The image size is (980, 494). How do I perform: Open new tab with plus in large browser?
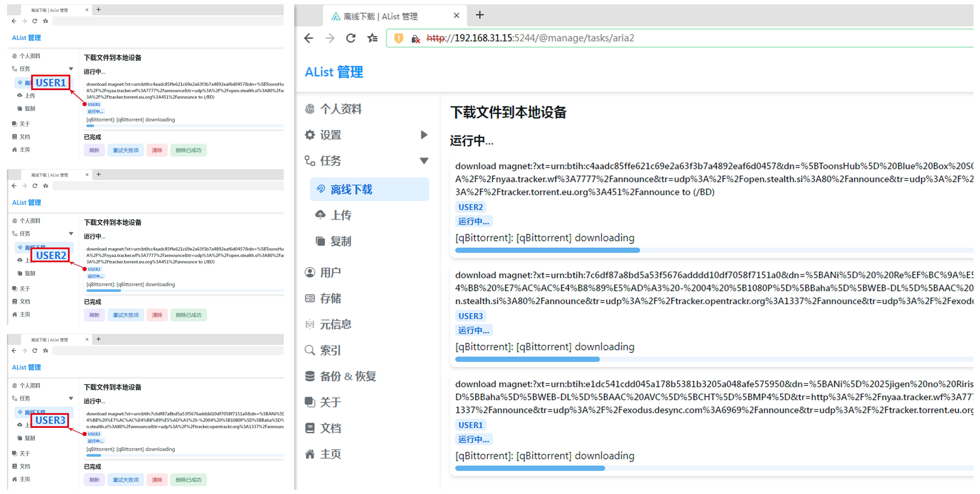click(480, 15)
